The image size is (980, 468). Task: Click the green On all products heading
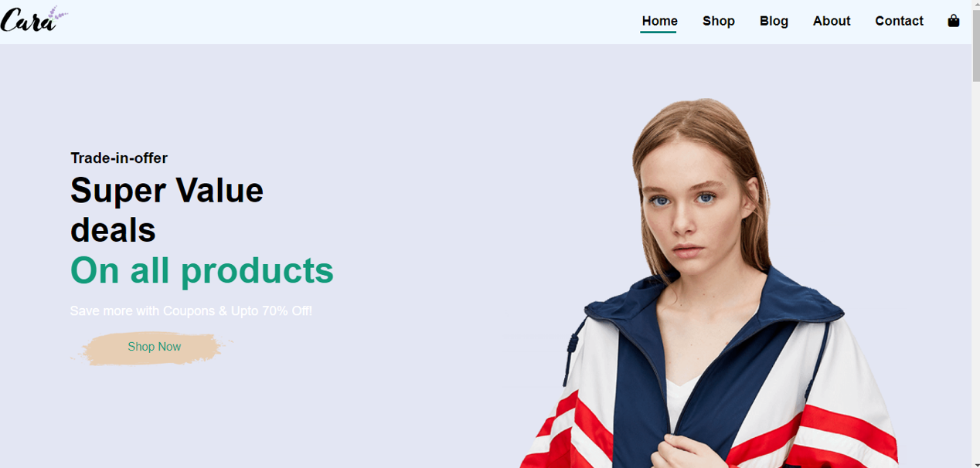click(202, 270)
